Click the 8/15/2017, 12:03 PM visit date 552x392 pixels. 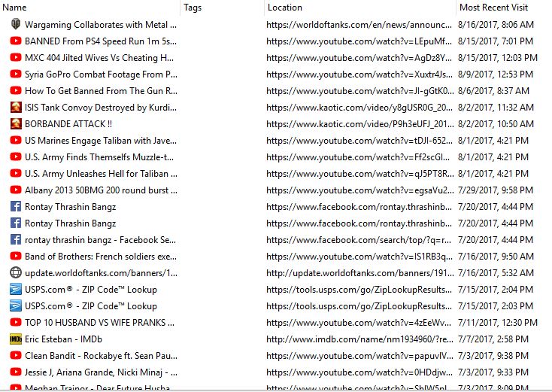click(498, 58)
